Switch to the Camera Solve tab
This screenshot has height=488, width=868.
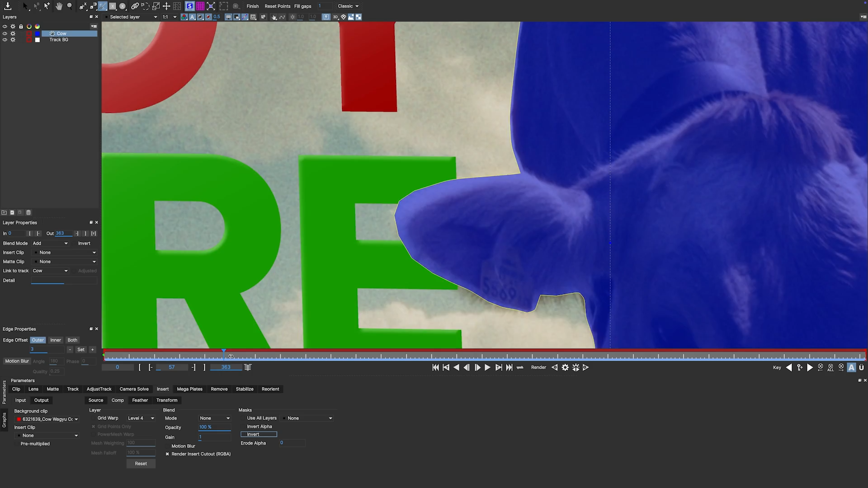click(134, 389)
